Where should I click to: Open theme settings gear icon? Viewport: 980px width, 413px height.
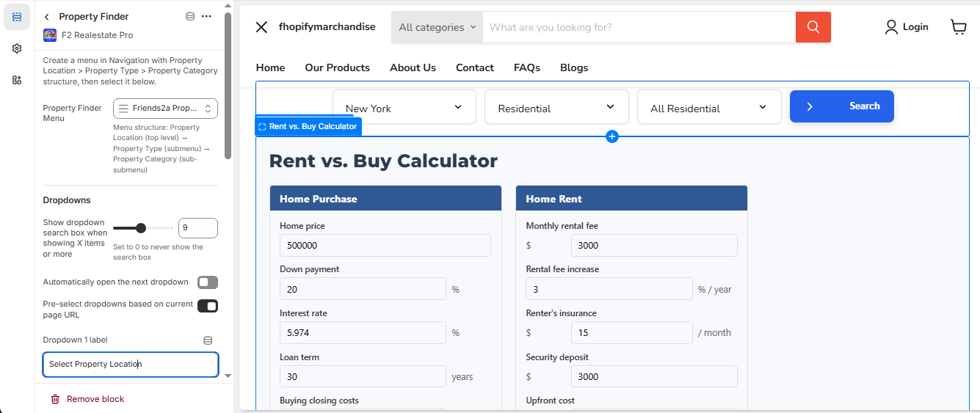17,48
